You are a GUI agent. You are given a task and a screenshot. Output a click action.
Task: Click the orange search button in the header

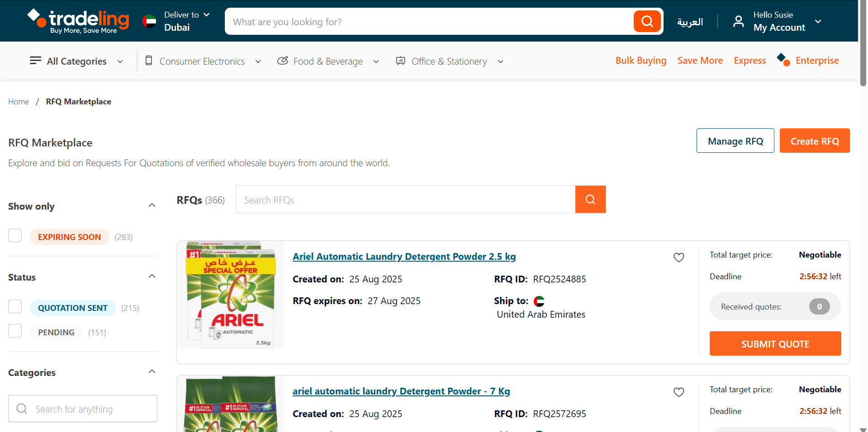pyautogui.click(x=647, y=21)
